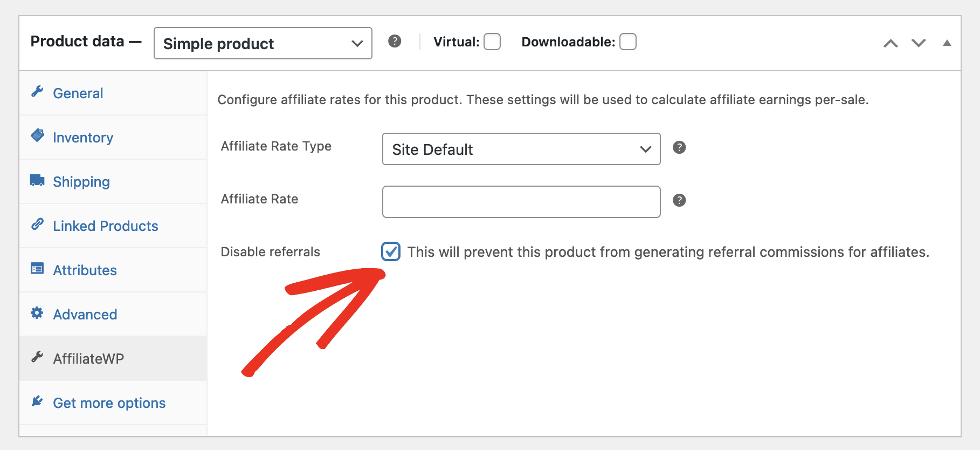Select the AffiliateWP tab

[x=113, y=358]
